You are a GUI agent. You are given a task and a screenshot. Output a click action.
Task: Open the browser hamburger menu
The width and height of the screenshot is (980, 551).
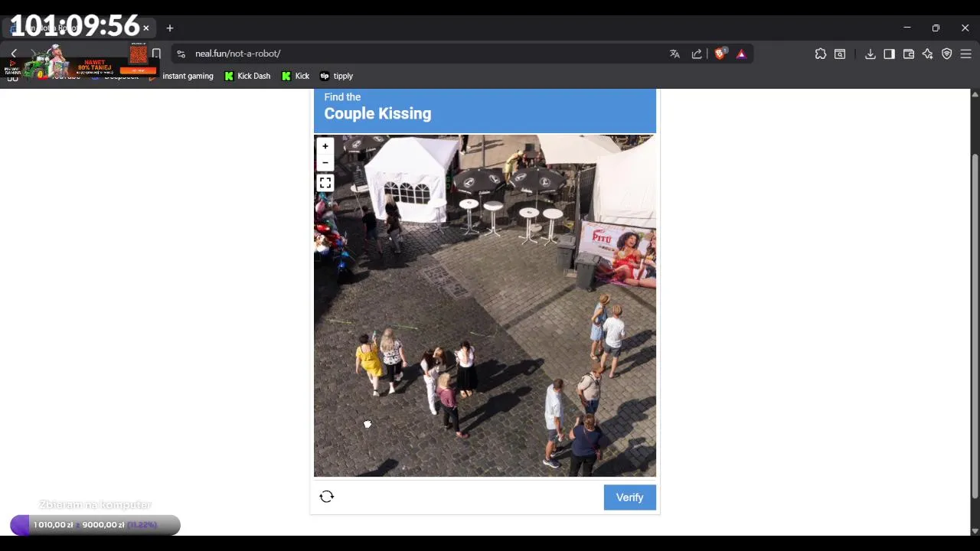(966, 54)
